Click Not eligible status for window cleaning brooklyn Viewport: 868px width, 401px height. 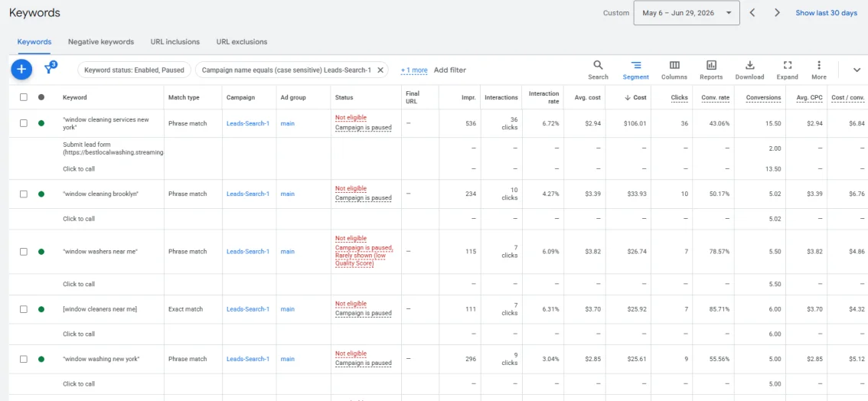[x=351, y=188]
